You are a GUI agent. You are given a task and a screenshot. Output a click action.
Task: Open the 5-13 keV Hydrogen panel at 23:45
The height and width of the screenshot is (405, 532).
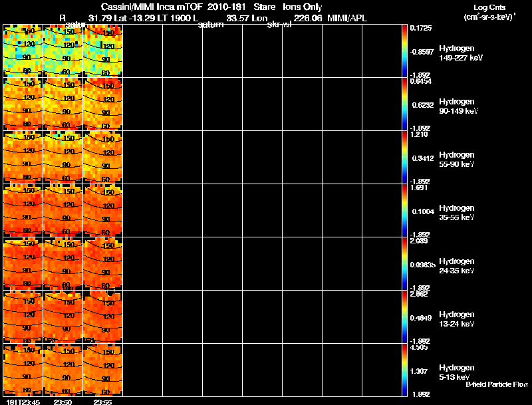(x=23, y=370)
